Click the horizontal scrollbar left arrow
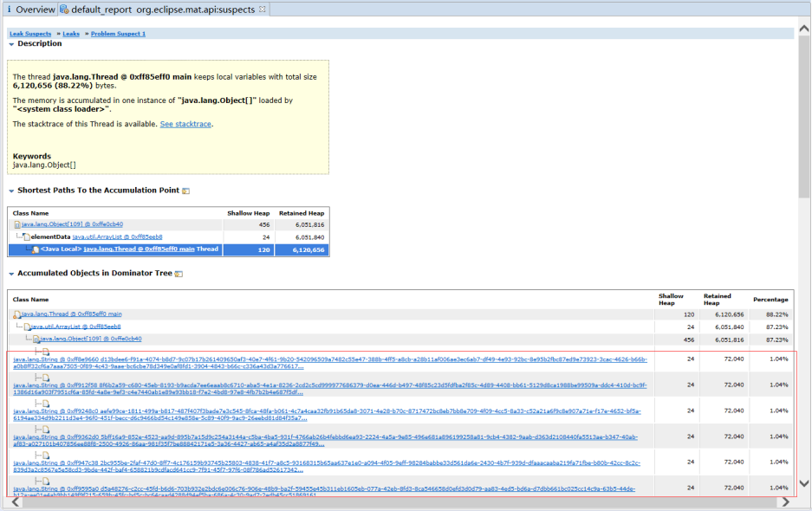This screenshot has width=812, height=511. [x=16, y=501]
